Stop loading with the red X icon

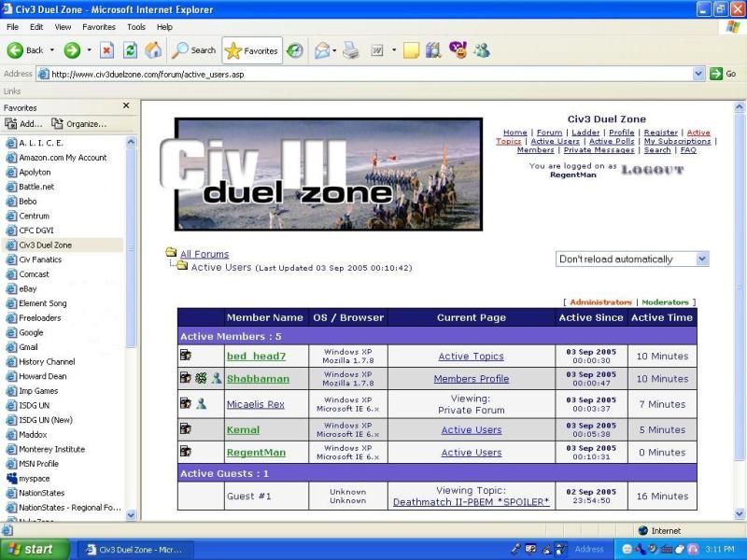click(x=106, y=50)
